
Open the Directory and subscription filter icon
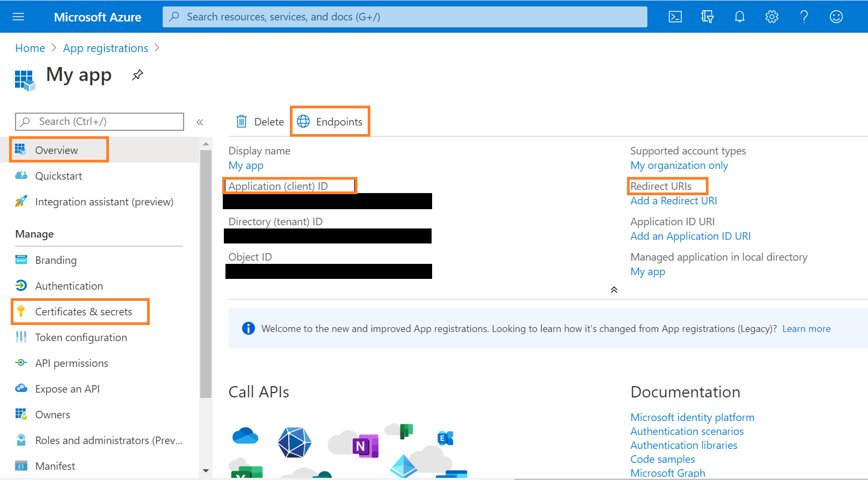(x=707, y=17)
